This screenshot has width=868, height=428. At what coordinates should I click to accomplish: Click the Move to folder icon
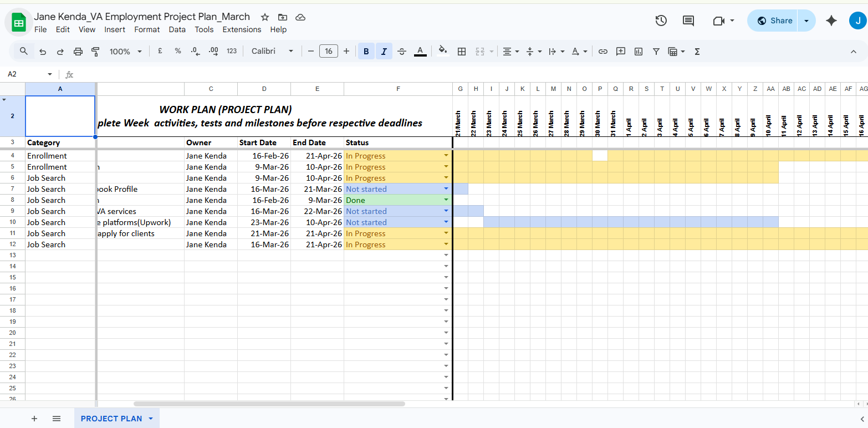(x=283, y=17)
